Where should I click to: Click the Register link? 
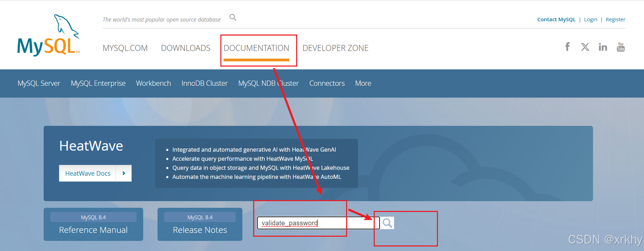click(x=615, y=20)
